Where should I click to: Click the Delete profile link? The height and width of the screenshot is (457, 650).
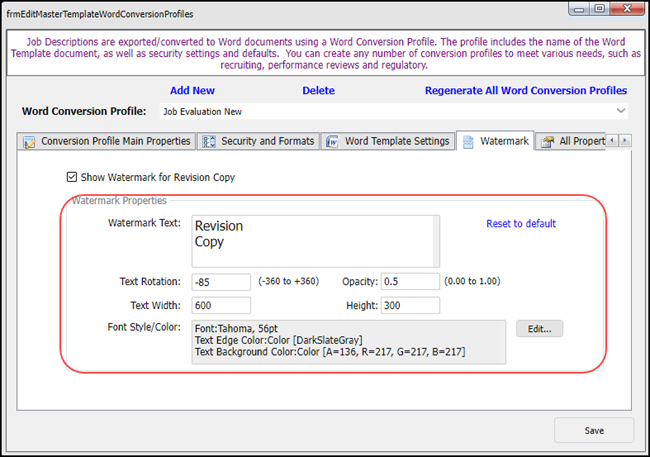pyautogui.click(x=318, y=90)
